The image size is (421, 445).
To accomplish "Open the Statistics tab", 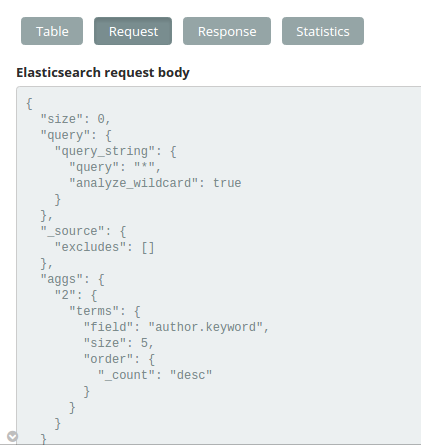I will pyautogui.click(x=323, y=31).
